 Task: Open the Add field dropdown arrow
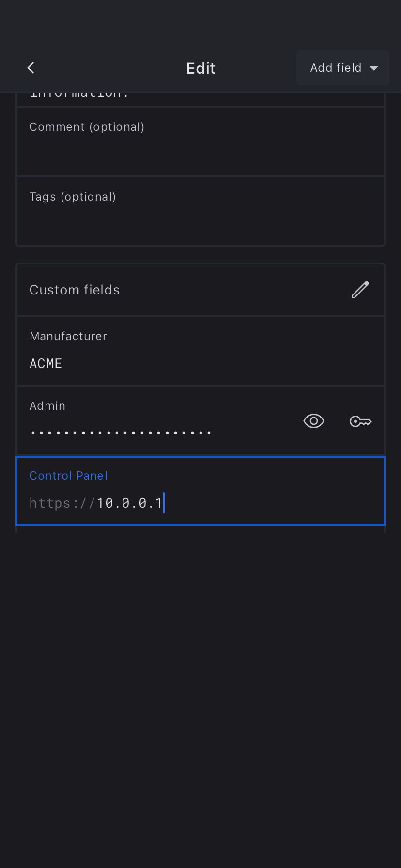coord(374,68)
